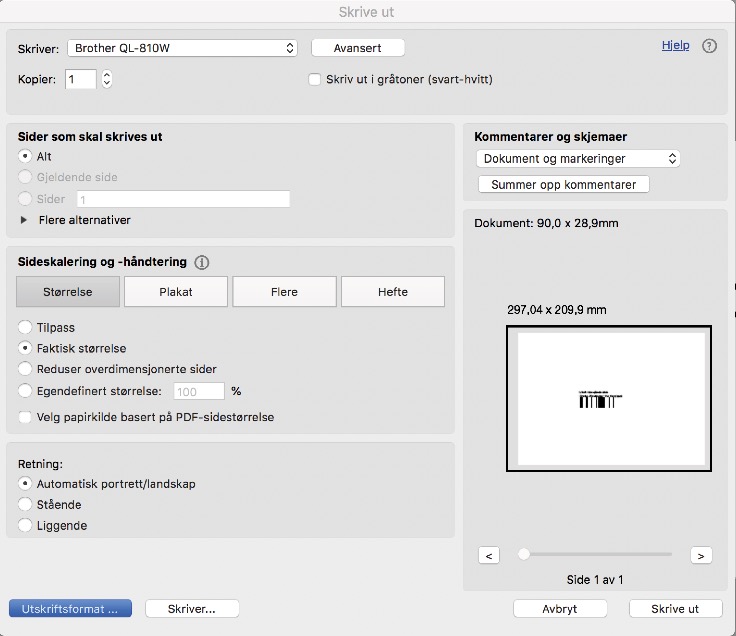736x636 pixels.
Task: Open the Hjelp link
Action: coord(675,45)
